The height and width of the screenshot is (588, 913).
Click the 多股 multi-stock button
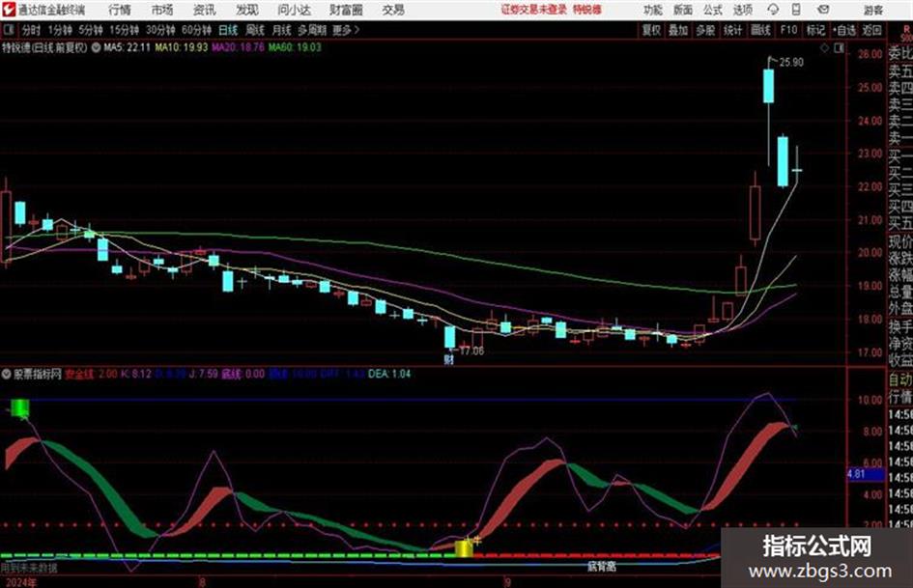pos(705,30)
